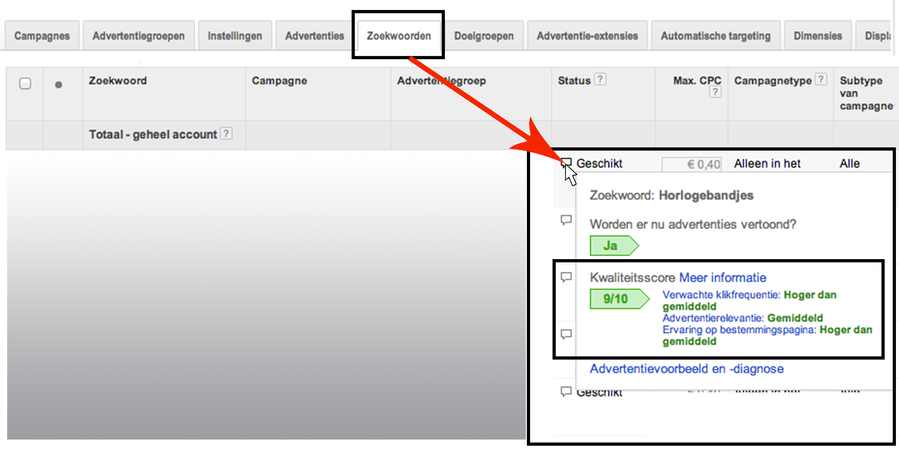This screenshot has height=458, width=899.
Task: Open the Automatische targeting tab
Action: click(715, 36)
